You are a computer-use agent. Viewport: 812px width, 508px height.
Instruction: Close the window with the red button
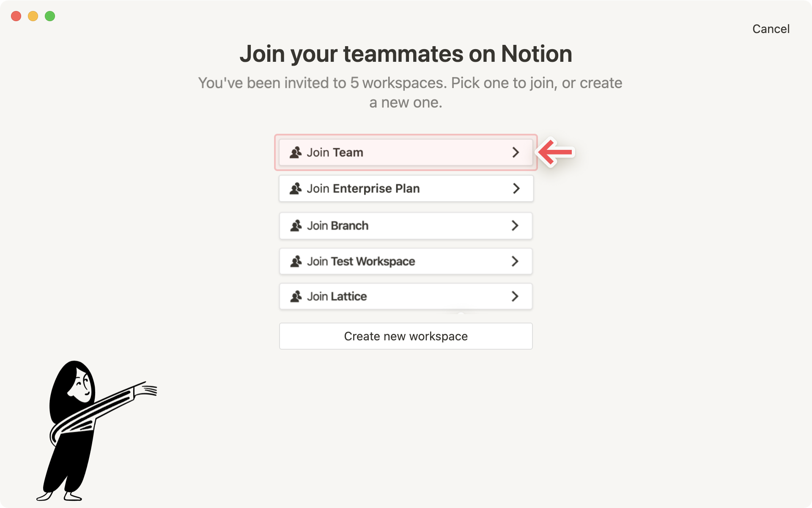[16, 16]
